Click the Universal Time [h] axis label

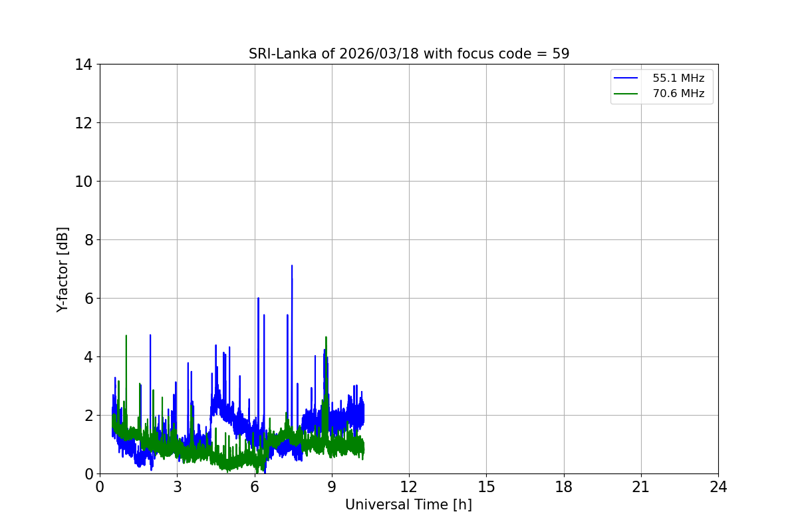(x=408, y=505)
